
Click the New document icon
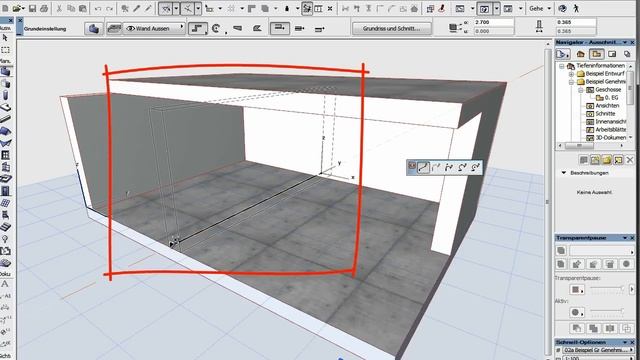[5, 8]
